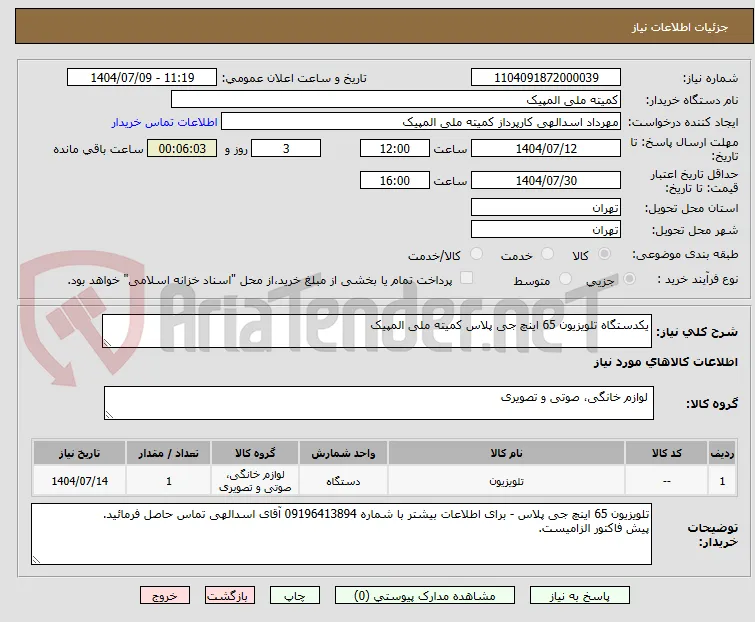Click resize handle of شرح کلی نیاز box
This screenshot has width=755, height=622.
click(x=107, y=342)
